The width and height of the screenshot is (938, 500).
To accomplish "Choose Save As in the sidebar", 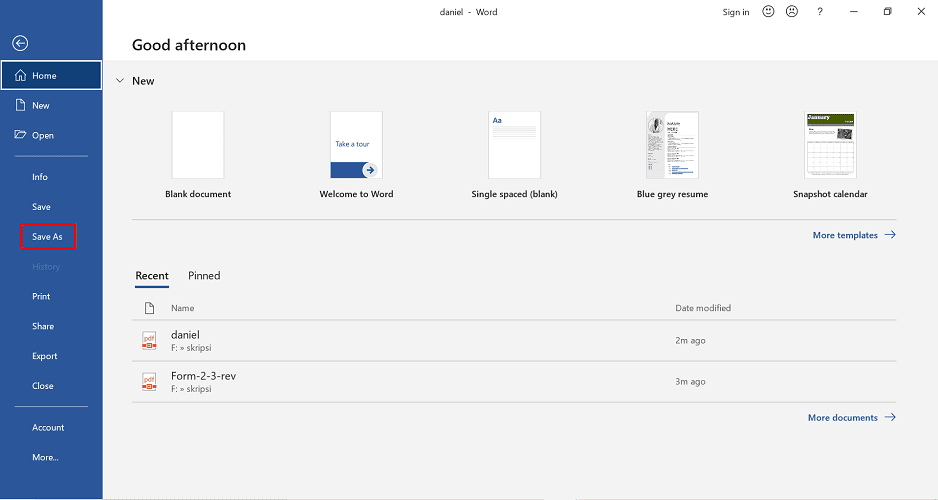I will 47,237.
